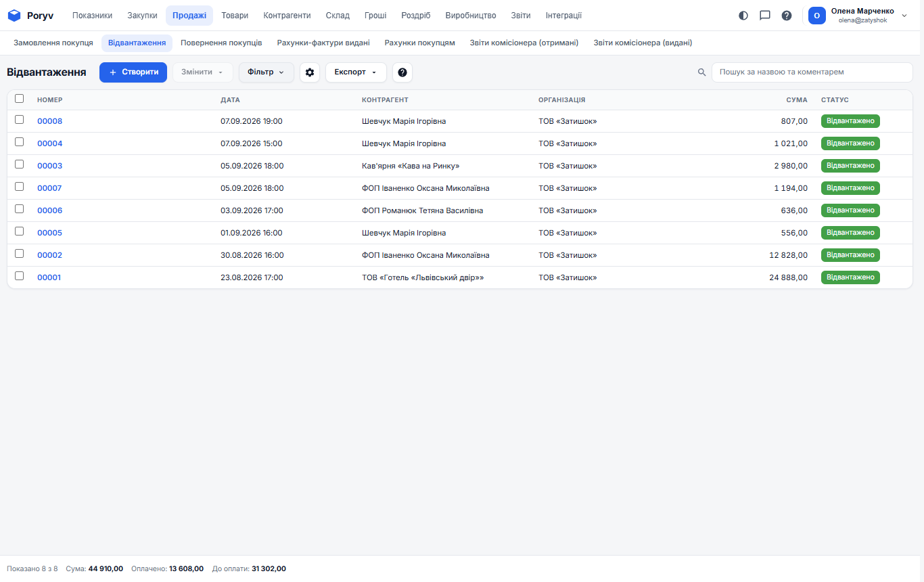
Task: Open the Експорт dropdown menu
Action: click(x=356, y=72)
